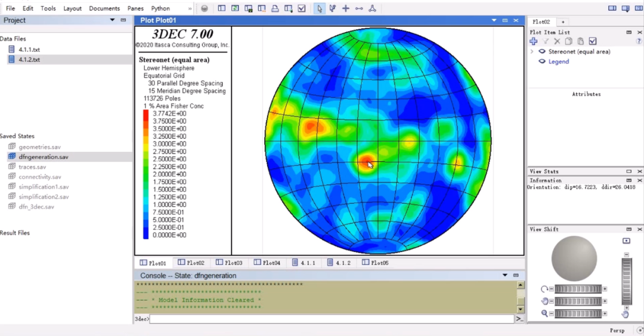The width and height of the screenshot is (644, 336).
Task: Open the Console pane dropdown arrow
Action: (x=505, y=275)
